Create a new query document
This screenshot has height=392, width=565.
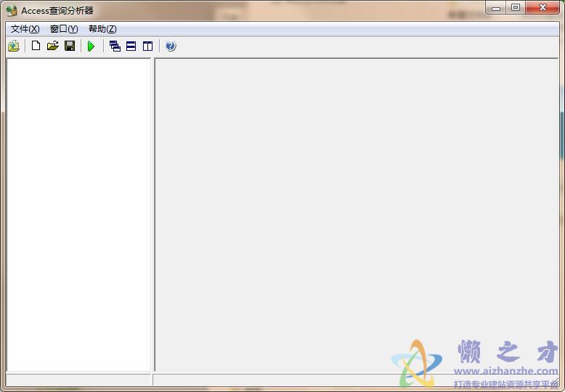[x=36, y=46]
